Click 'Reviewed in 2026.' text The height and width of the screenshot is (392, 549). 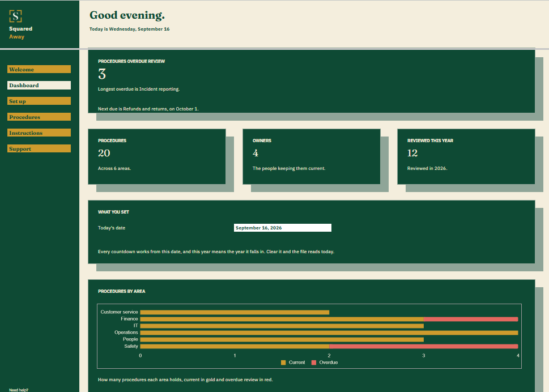(427, 168)
